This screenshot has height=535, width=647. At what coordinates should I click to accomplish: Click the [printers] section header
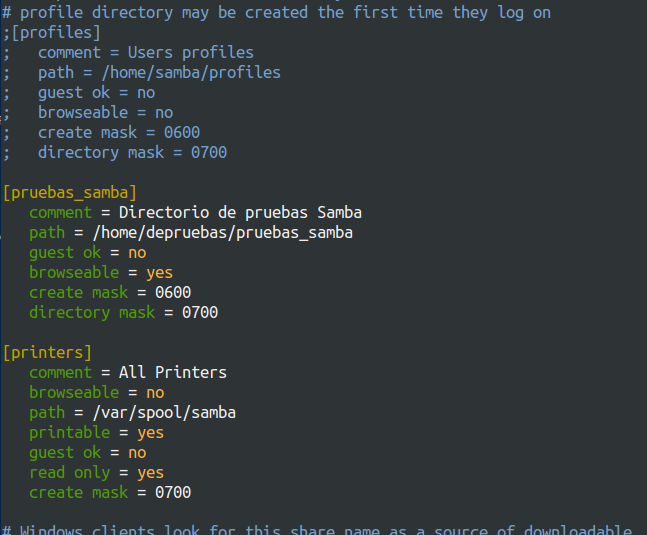47,353
